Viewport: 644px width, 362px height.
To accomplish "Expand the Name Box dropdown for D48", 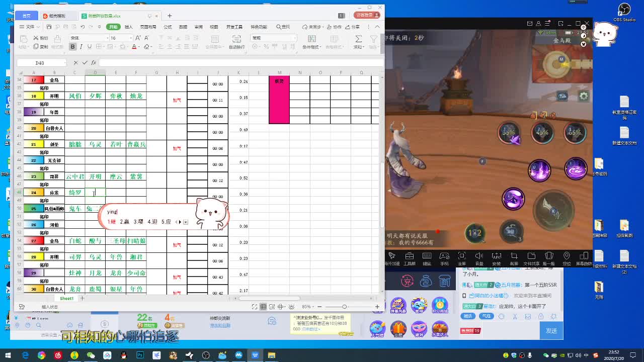I will point(64,63).
